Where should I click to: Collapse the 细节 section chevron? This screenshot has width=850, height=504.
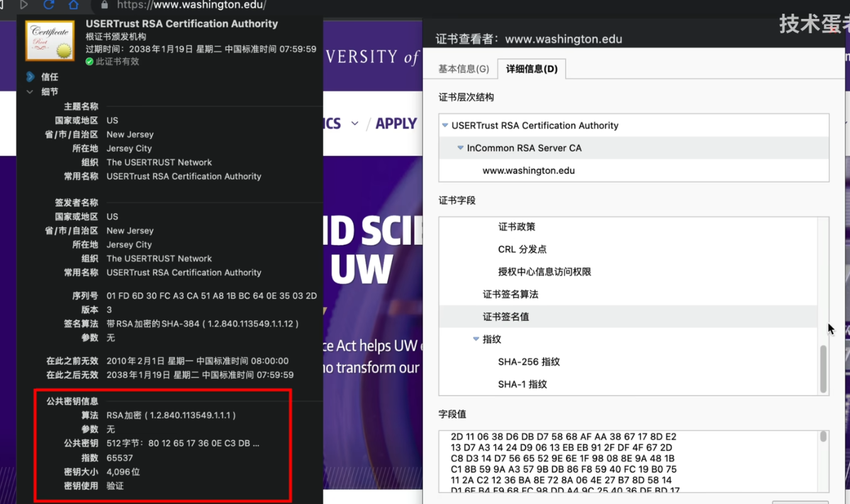[x=30, y=92]
